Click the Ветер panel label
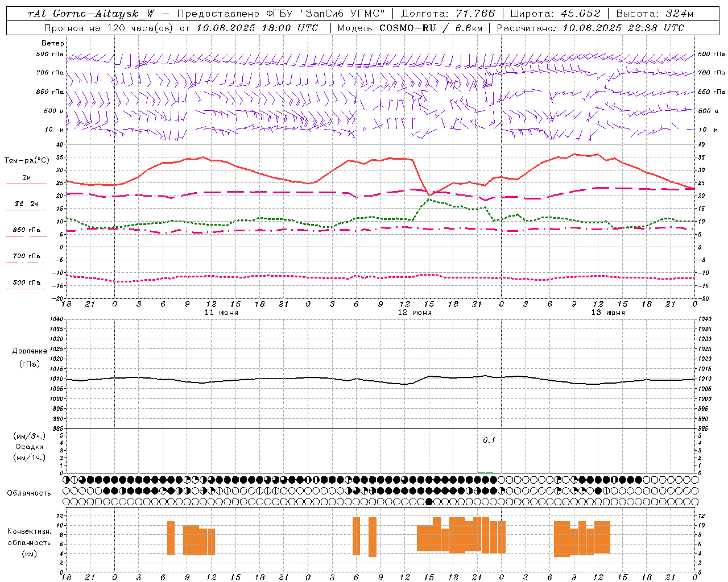Viewport: 728px width, 582px height. click(53, 43)
